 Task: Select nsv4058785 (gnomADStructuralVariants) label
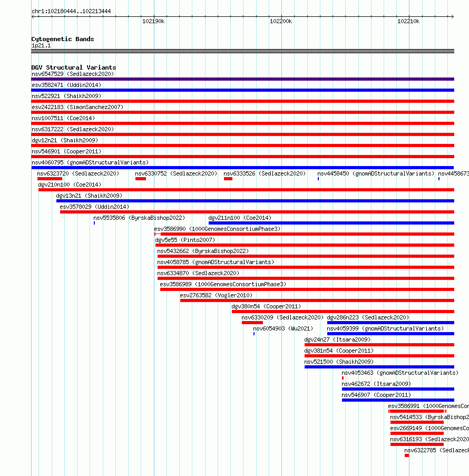216,263
